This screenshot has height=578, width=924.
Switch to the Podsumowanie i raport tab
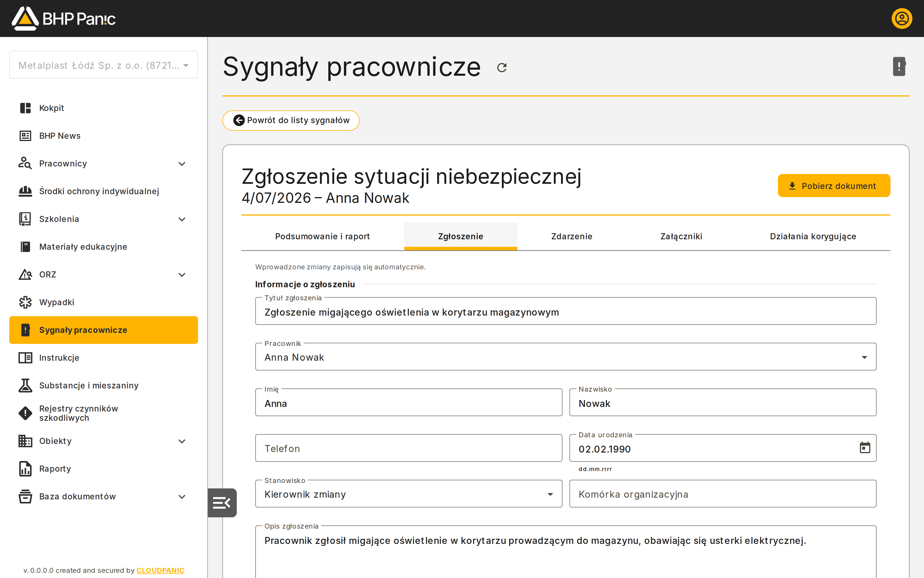322,236
